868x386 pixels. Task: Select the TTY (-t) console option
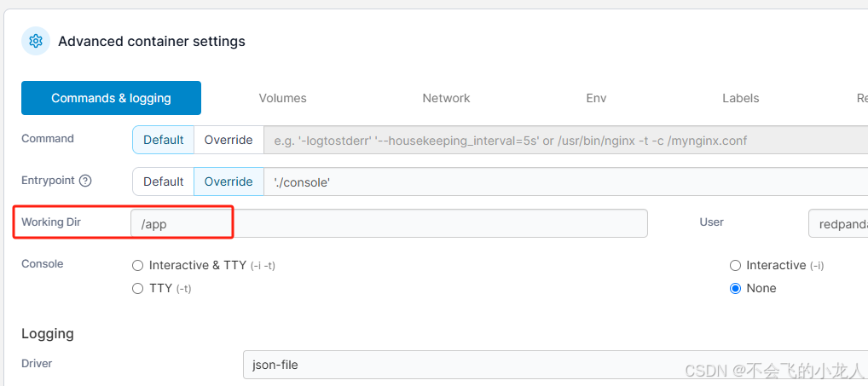coord(138,288)
